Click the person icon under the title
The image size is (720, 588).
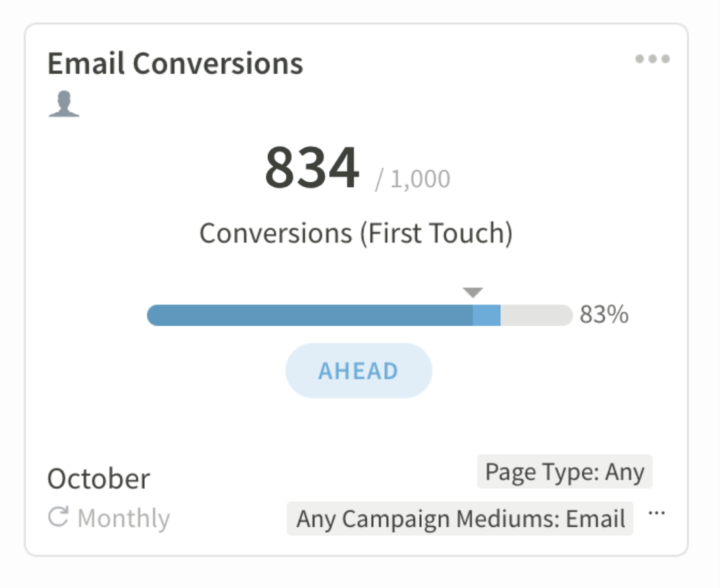point(64,105)
